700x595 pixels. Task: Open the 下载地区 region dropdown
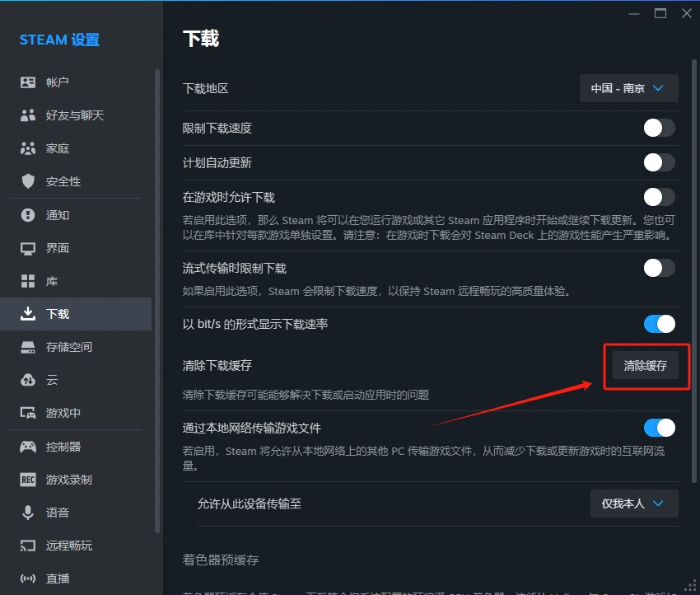coord(628,88)
